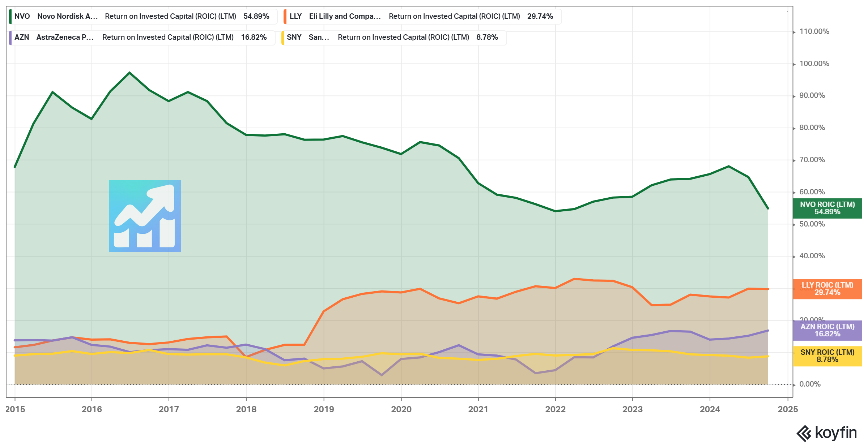Click the 2018 x-axis label
The image size is (868, 448).
pos(246,409)
